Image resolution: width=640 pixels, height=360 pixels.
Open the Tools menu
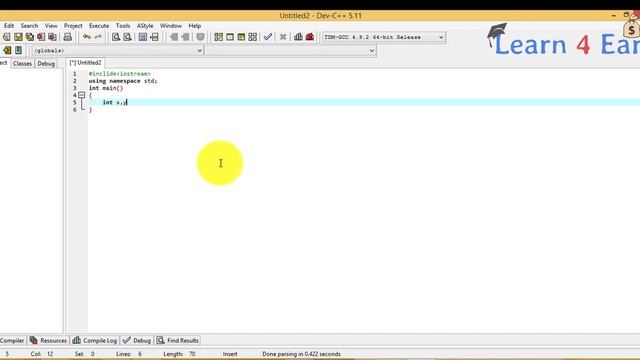coord(123,26)
